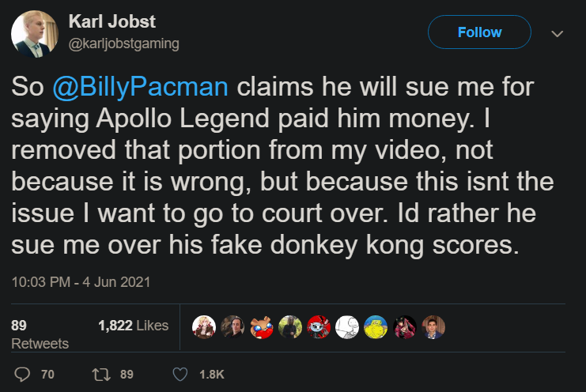Viewport: 586px width, 392px height.
Task: Click the 10:03 PM - 4 Jun 2021 timestamp
Action: pos(80,281)
